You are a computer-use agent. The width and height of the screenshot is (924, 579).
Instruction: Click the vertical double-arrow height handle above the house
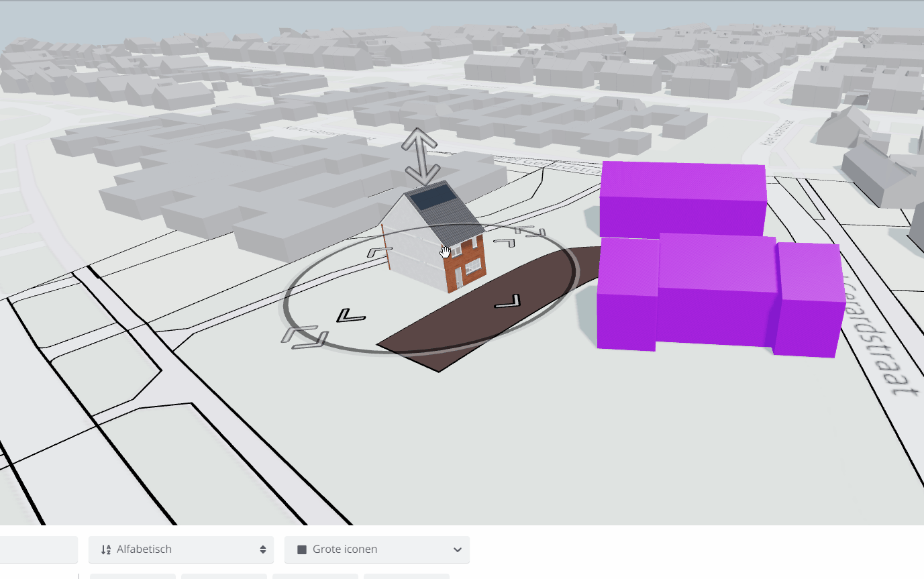tap(422, 156)
